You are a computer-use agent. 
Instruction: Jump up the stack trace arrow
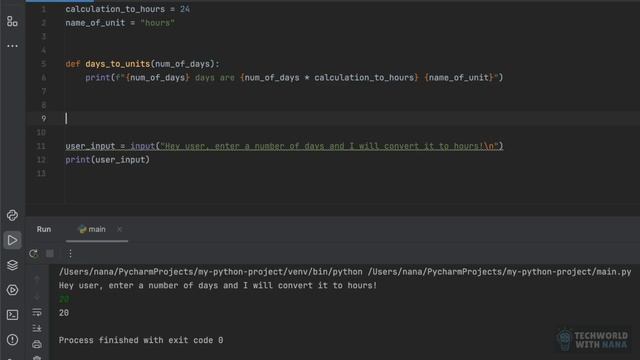pos(37,280)
